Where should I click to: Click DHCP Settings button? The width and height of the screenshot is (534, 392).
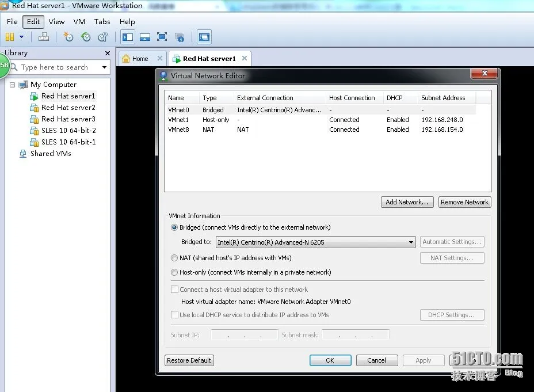point(452,315)
